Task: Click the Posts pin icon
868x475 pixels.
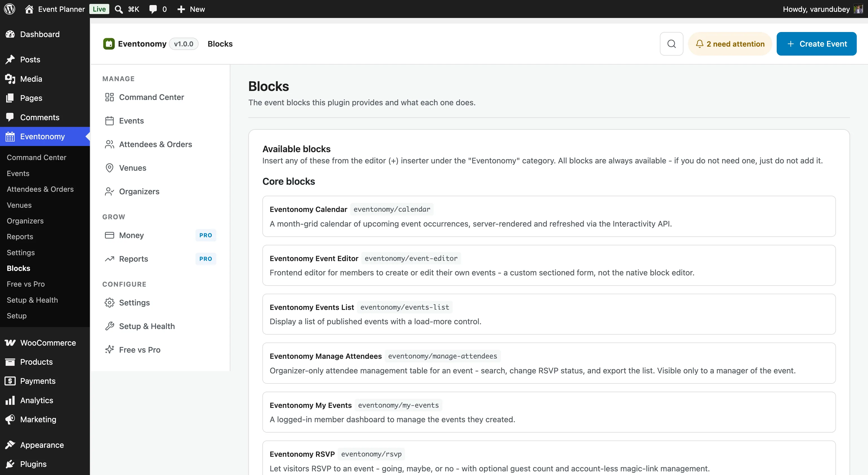Action: point(10,60)
